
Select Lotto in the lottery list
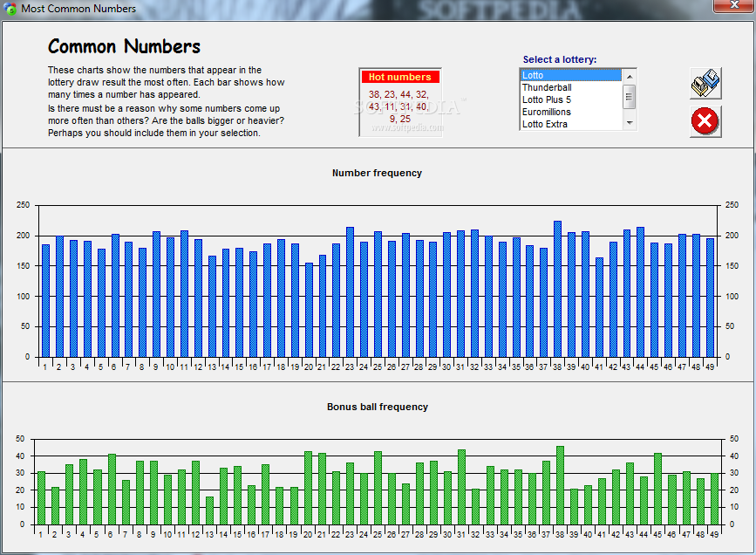coord(571,75)
